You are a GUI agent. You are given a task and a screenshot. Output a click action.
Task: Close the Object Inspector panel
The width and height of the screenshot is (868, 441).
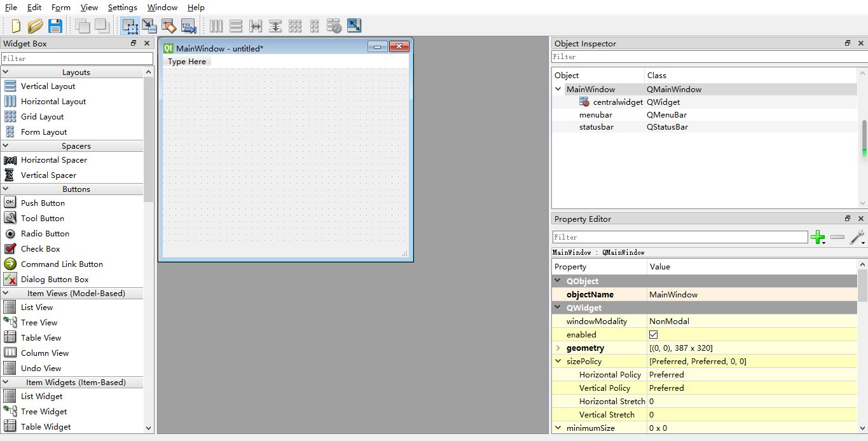(x=861, y=43)
